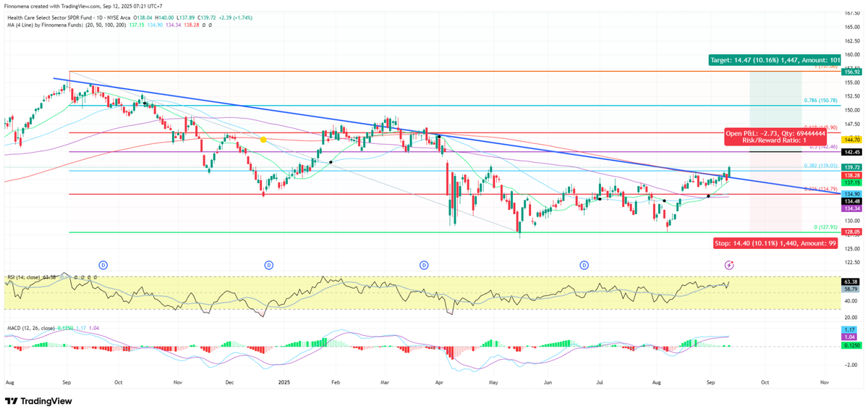Click the 63.38 RSI value axis tag
This screenshot has width=868, height=414.
coord(851,281)
